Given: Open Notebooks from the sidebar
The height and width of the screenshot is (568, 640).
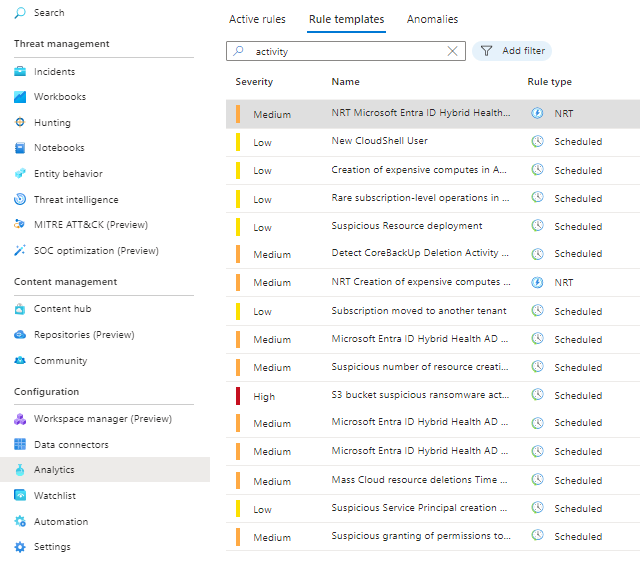Looking at the screenshot, I should pos(59,148).
